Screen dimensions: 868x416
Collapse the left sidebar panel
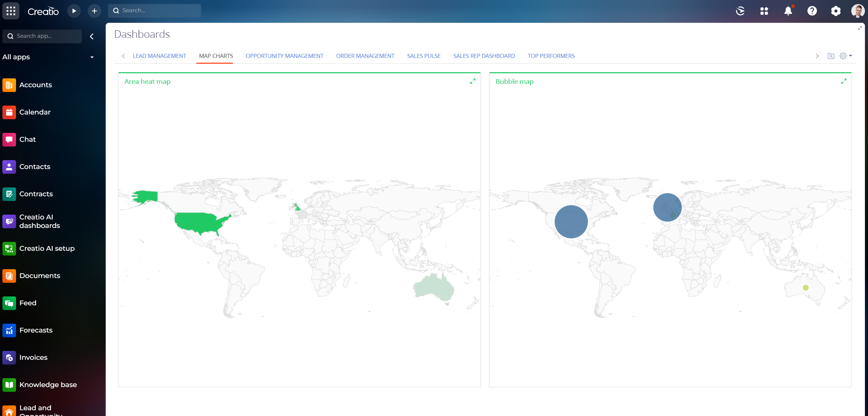coord(92,36)
